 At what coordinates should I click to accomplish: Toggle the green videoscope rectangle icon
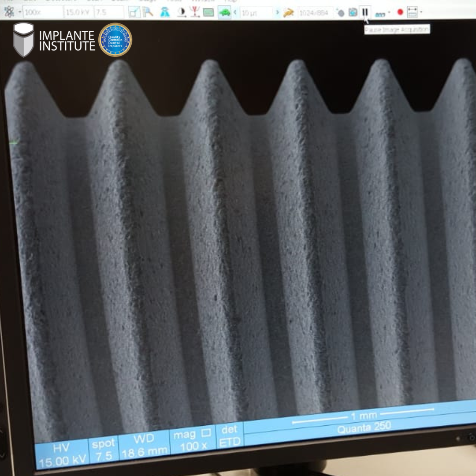(x=208, y=12)
